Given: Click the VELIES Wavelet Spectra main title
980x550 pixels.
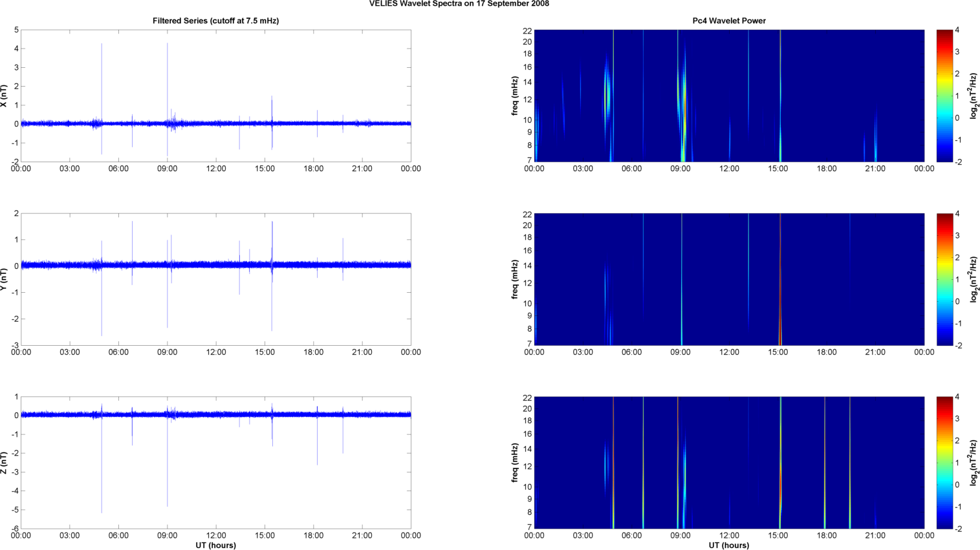Looking at the screenshot, I should [x=459, y=4].
